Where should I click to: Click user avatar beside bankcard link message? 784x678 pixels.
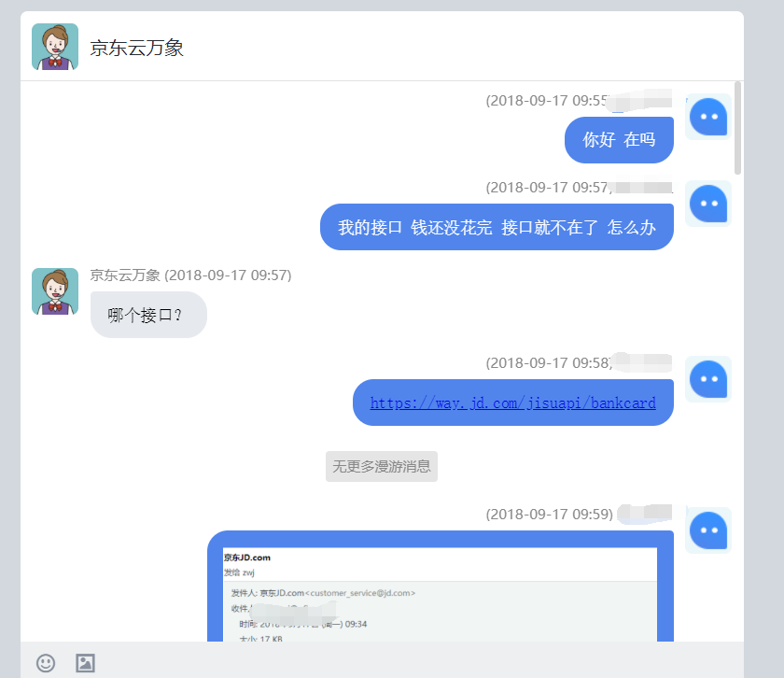[708, 379]
